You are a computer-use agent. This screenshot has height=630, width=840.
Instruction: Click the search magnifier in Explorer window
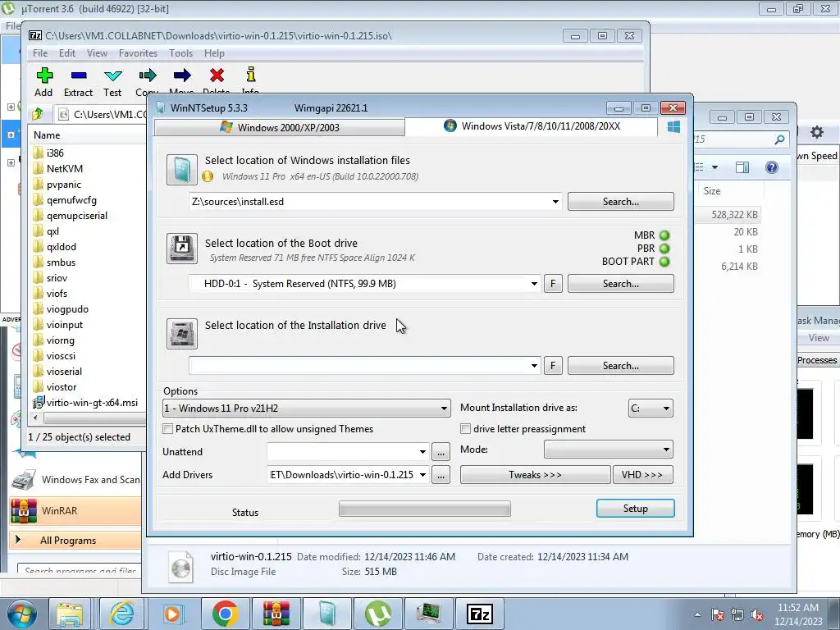point(779,139)
